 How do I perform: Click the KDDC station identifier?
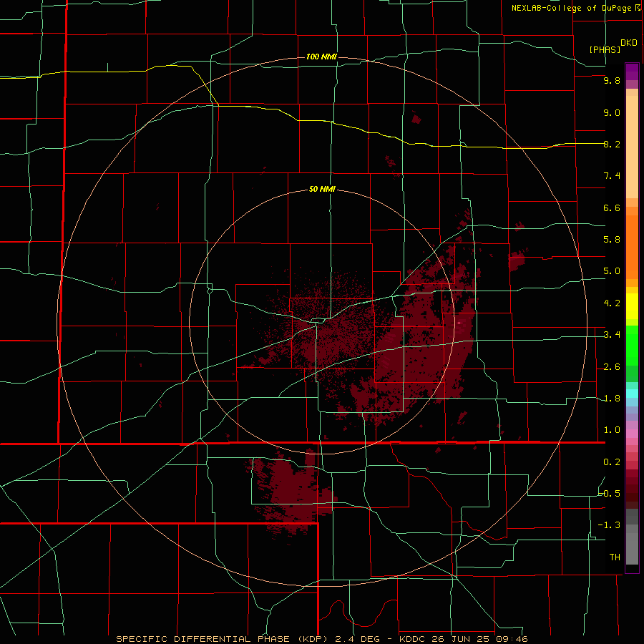click(x=412, y=639)
